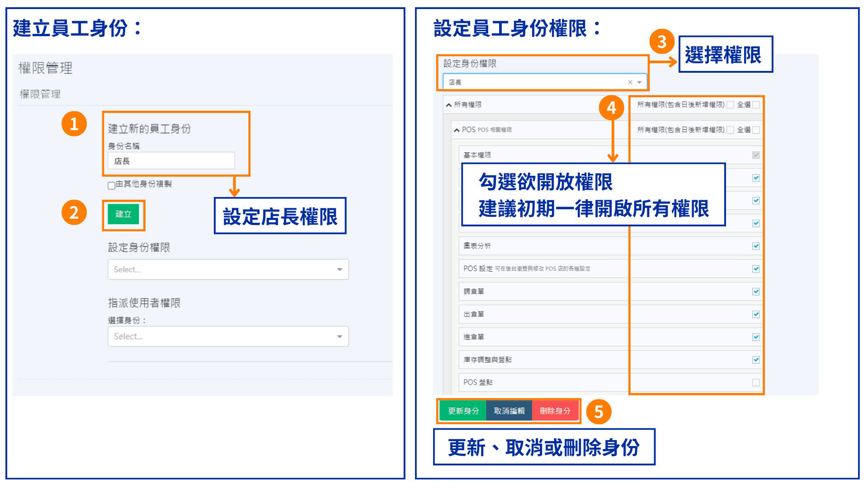Click the 圖表分析 row label
This screenshot has height=488, width=868.
click(477, 246)
